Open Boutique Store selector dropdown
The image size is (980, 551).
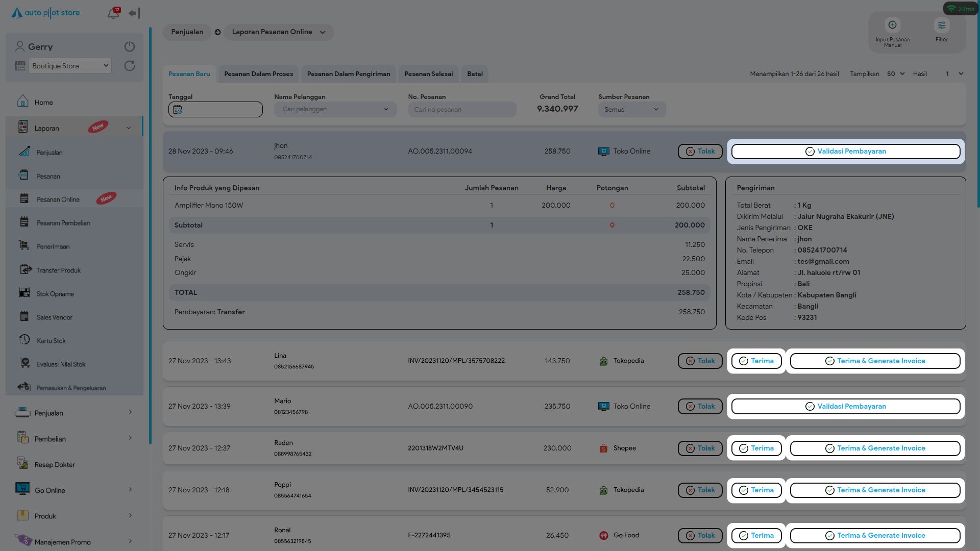point(69,66)
